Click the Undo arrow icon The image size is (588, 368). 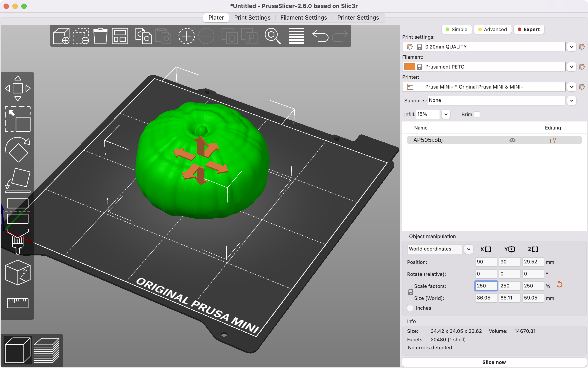click(x=320, y=36)
